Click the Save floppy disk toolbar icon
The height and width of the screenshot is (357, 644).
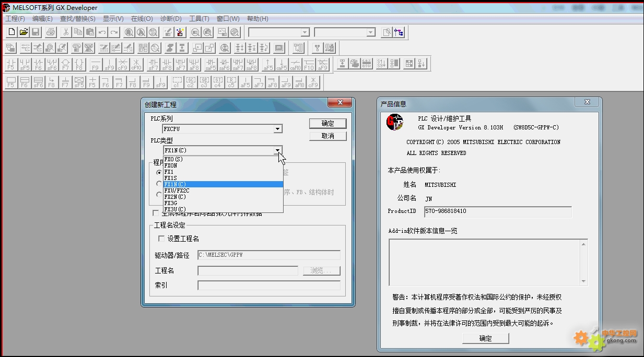(x=36, y=32)
